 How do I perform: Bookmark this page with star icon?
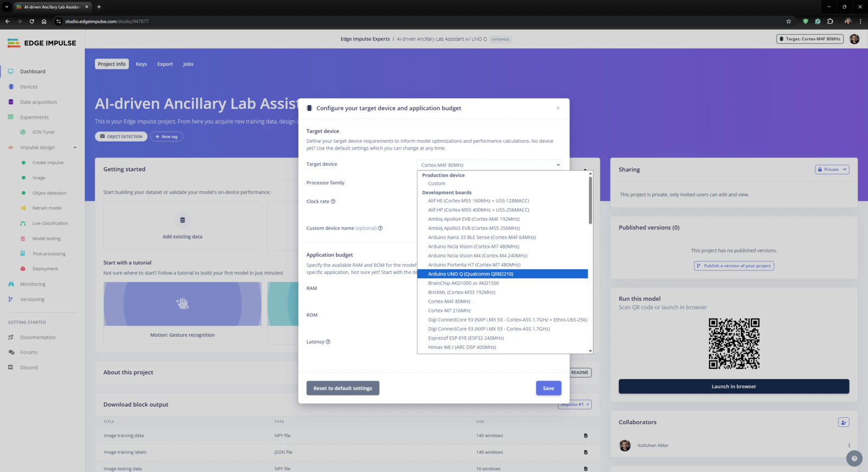pyautogui.click(x=789, y=22)
